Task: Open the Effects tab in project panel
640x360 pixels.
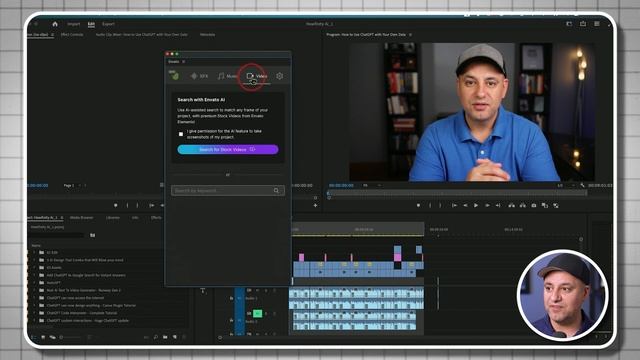Action: (156, 218)
